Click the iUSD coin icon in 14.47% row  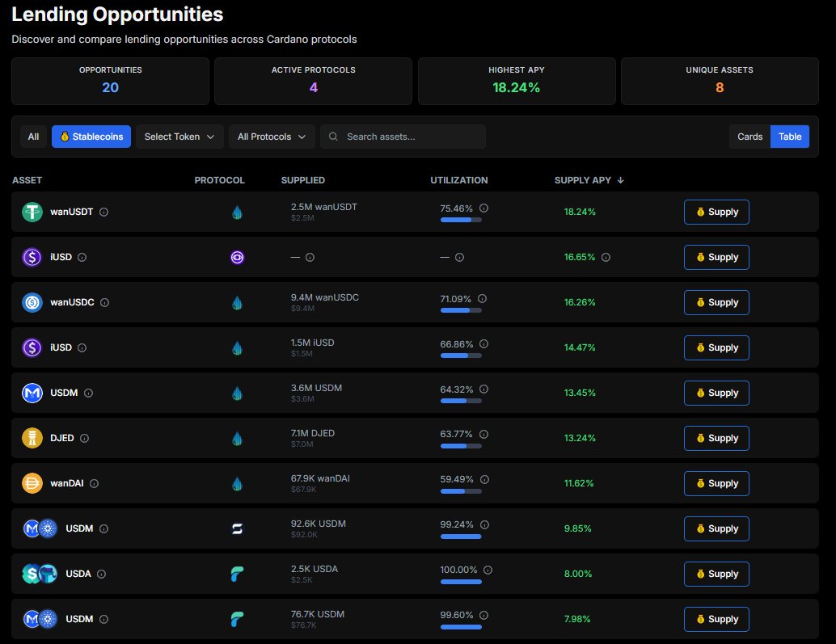click(x=32, y=347)
